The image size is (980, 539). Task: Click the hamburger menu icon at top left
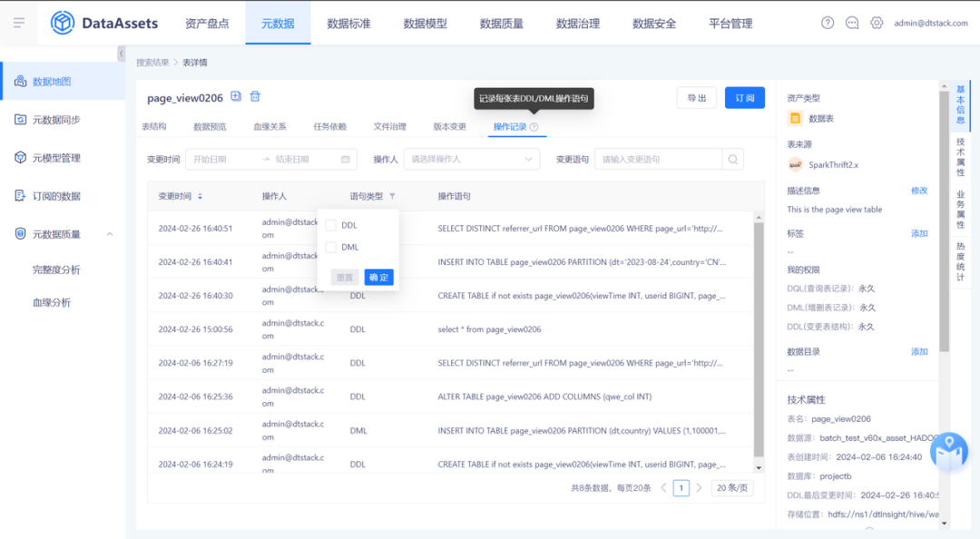[x=19, y=23]
